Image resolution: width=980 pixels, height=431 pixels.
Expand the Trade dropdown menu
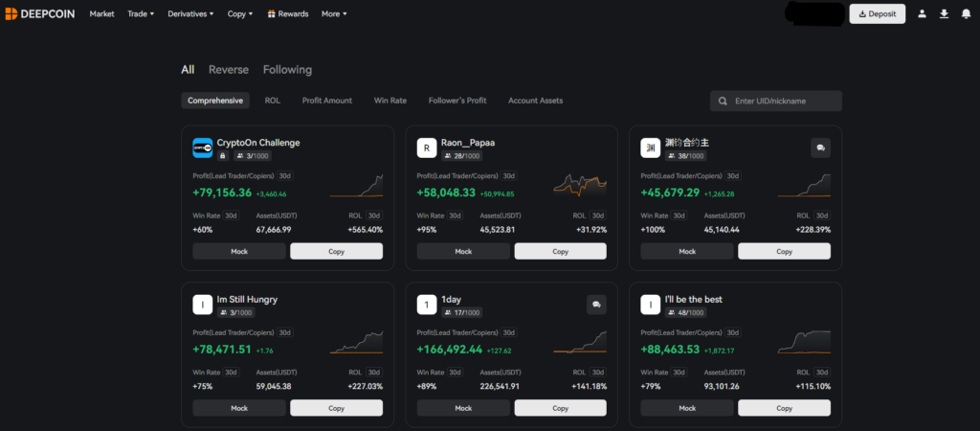[x=141, y=13]
